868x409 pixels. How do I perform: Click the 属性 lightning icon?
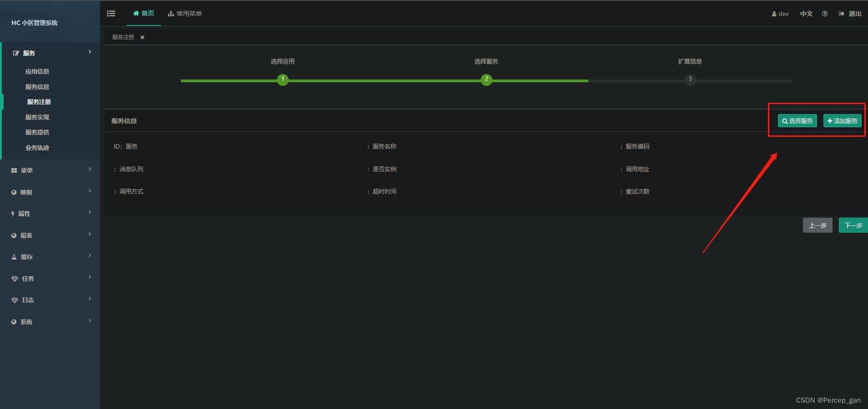(x=13, y=214)
